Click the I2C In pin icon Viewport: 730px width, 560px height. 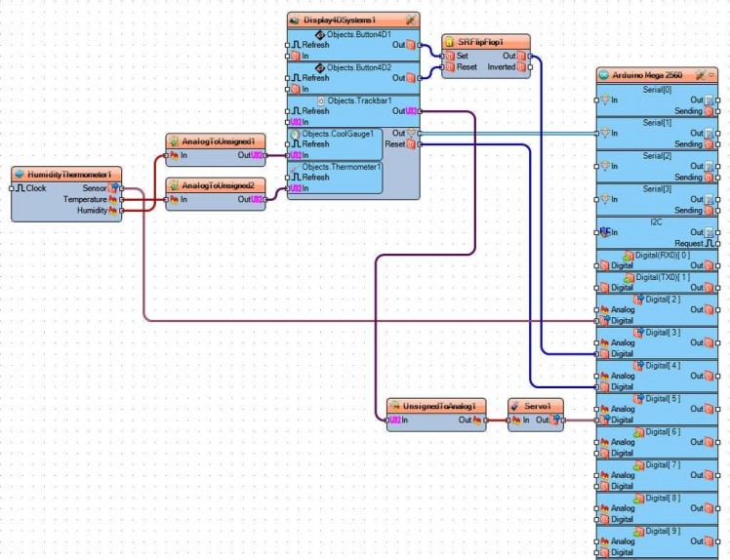pos(605,232)
